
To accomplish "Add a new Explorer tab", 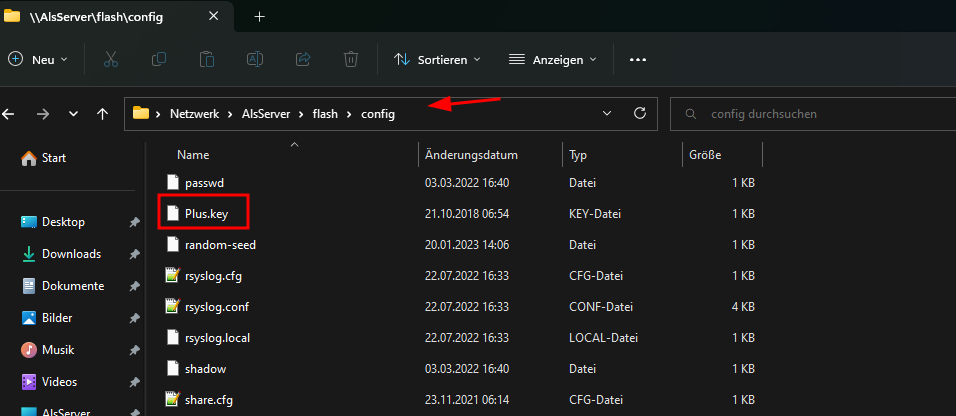I will (259, 16).
